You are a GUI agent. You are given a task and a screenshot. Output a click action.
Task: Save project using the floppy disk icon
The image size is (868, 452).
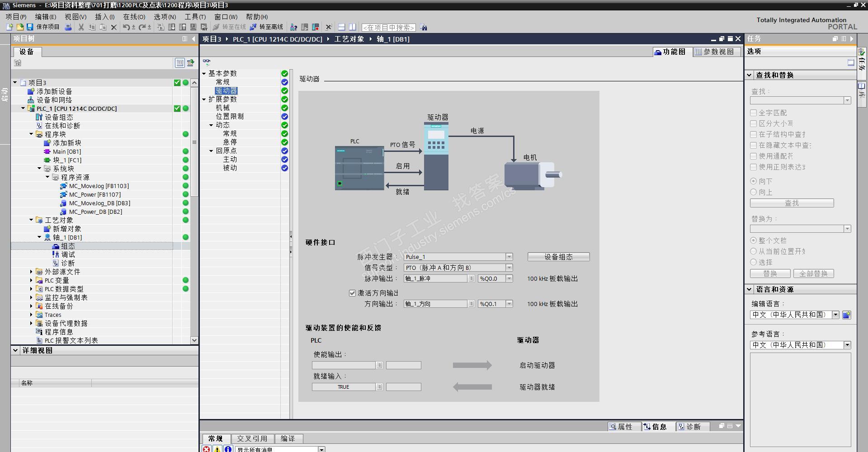point(30,27)
